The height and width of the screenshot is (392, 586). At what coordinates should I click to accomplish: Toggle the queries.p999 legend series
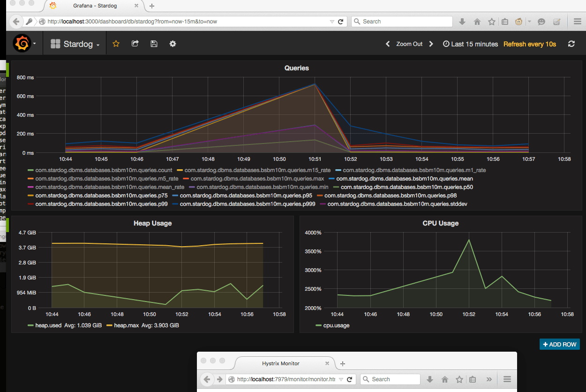click(248, 204)
